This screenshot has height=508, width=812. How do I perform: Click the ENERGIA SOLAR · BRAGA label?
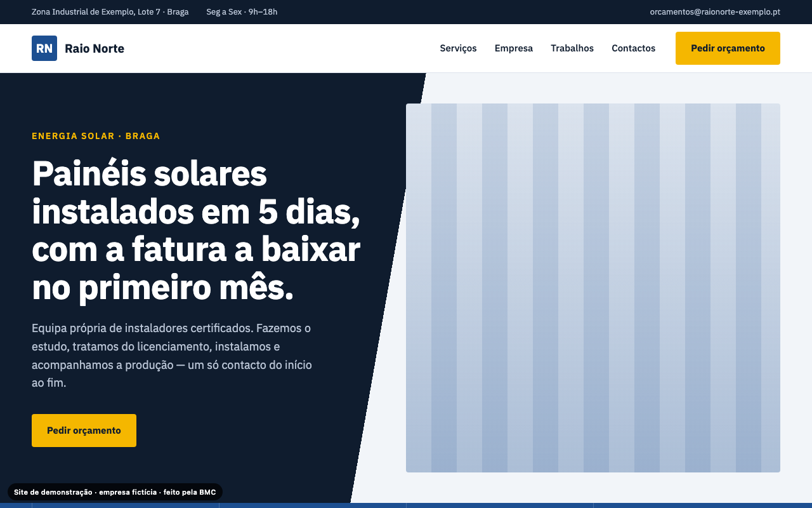point(96,136)
